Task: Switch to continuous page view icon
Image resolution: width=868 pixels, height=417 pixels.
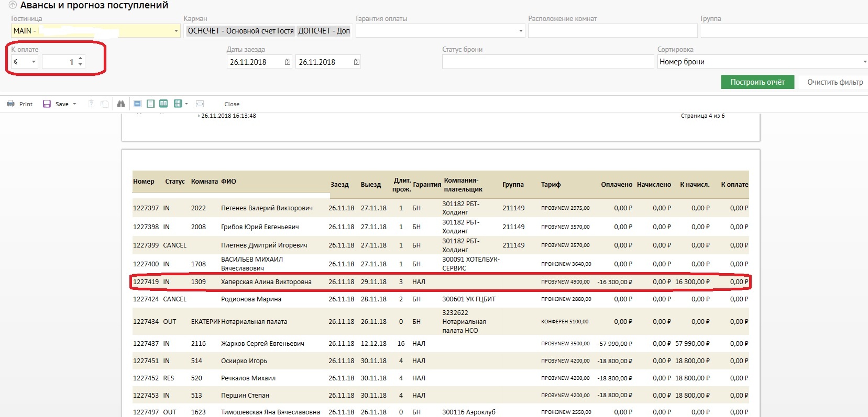Action: pos(137,104)
